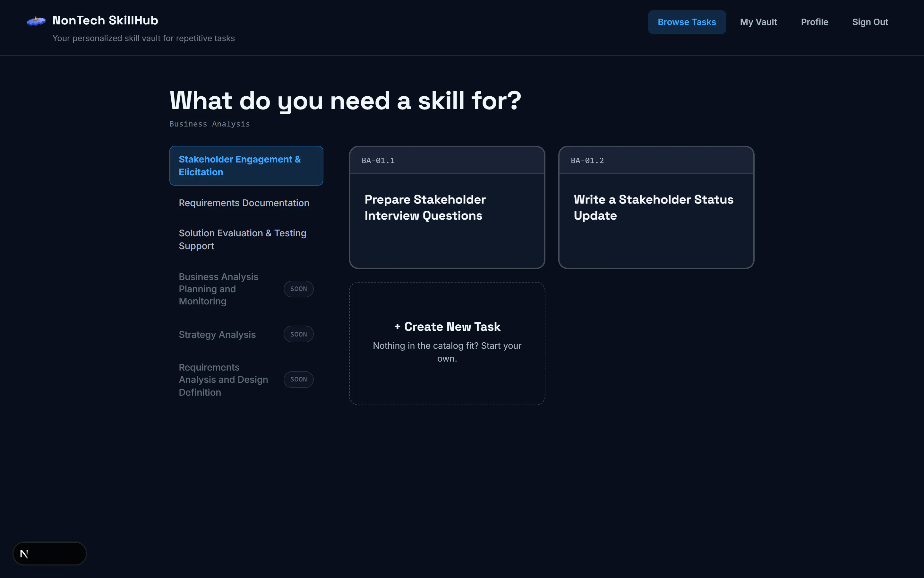
Task: Click the Create New Task card
Action: point(447,343)
